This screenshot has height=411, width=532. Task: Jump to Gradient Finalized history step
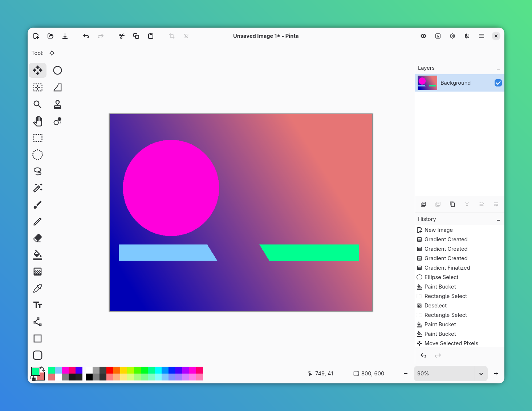pyautogui.click(x=447, y=268)
